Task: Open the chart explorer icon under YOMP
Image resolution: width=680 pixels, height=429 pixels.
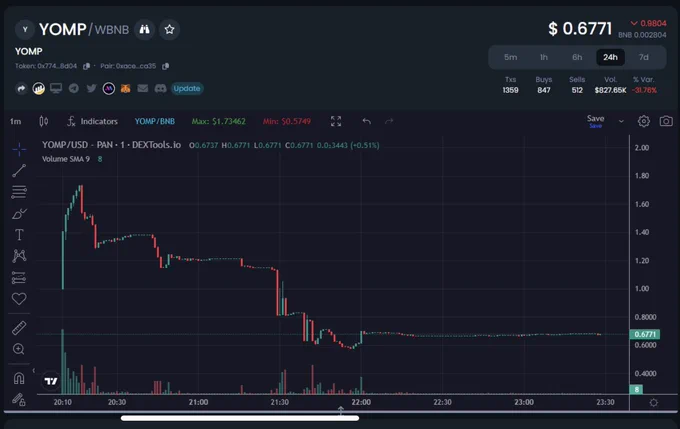Action: pyautogui.click(x=39, y=88)
